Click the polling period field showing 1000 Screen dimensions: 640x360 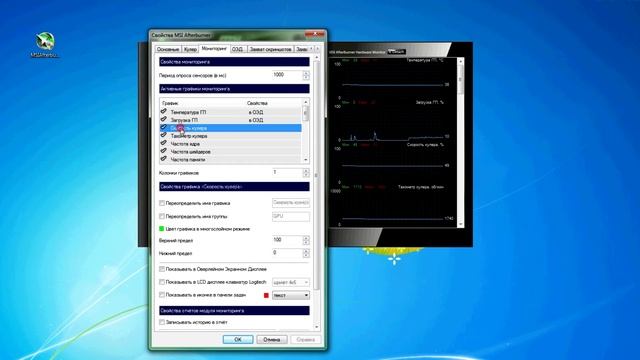287,75
